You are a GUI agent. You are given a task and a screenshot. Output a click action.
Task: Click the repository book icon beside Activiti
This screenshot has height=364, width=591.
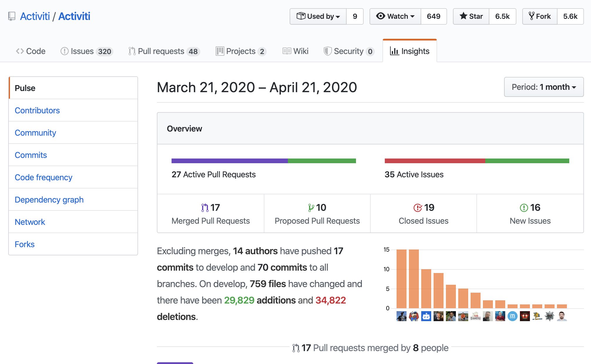pyautogui.click(x=12, y=16)
